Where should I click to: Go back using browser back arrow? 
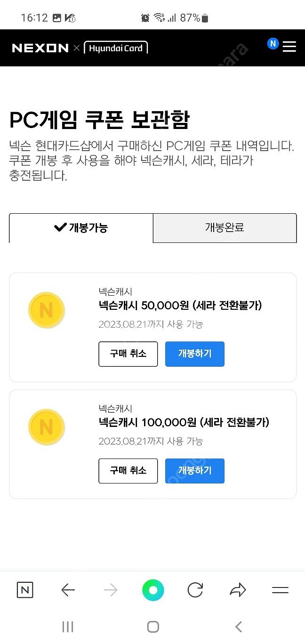click(68, 590)
